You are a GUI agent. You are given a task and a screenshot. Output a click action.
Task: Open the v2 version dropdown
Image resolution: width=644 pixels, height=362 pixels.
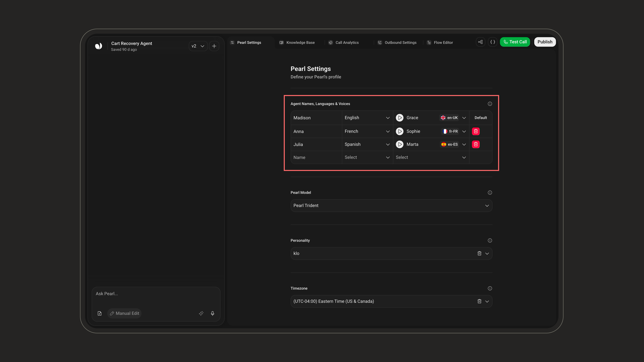[x=198, y=46]
